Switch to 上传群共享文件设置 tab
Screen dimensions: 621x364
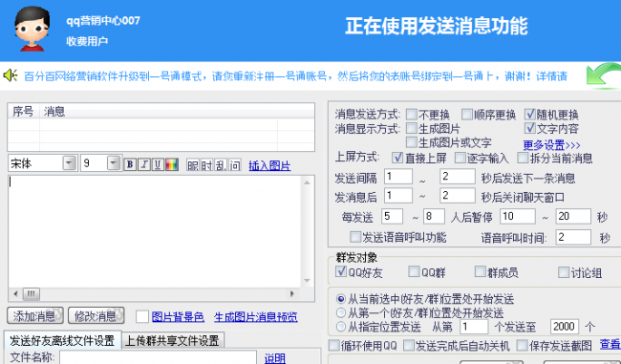172,341
